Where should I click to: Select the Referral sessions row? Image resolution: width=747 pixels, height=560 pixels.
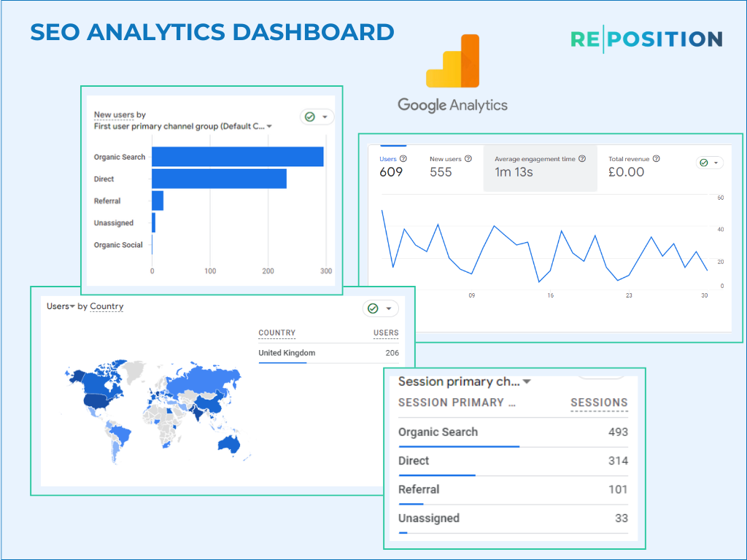pos(513,489)
